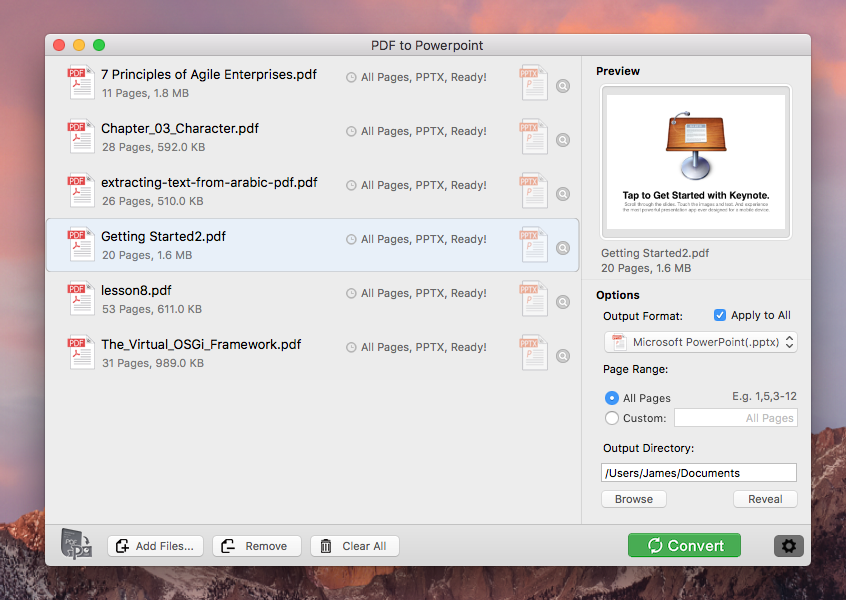
Task: Select file name extracting-text-from-arabic-pdf.pdf
Action: (x=209, y=182)
